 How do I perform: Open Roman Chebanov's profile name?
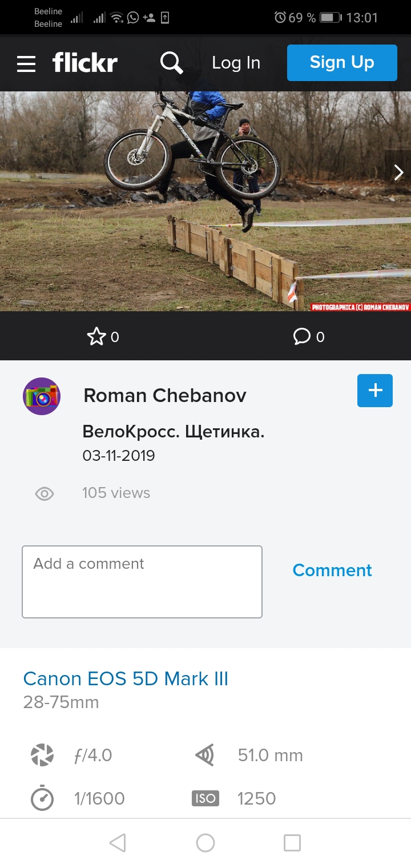(165, 395)
